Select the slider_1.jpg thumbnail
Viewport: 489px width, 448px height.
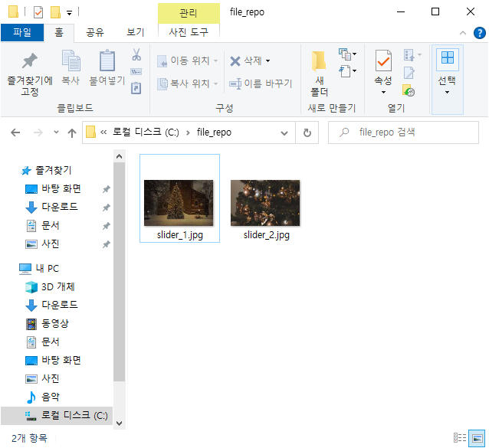(x=179, y=202)
